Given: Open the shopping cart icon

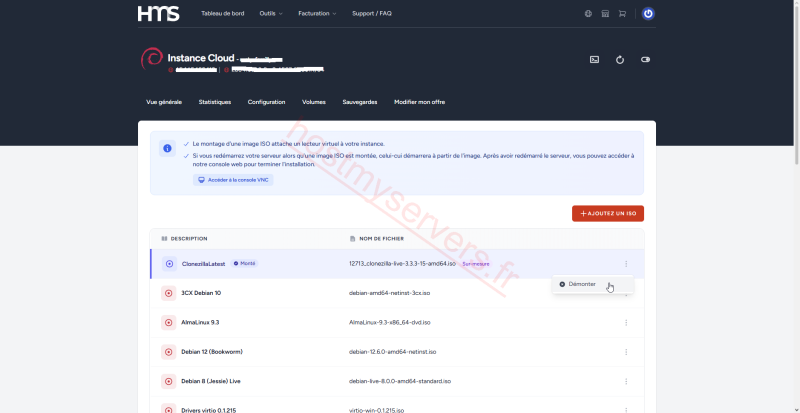Looking at the screenshot, I should [x=622, y=14].
